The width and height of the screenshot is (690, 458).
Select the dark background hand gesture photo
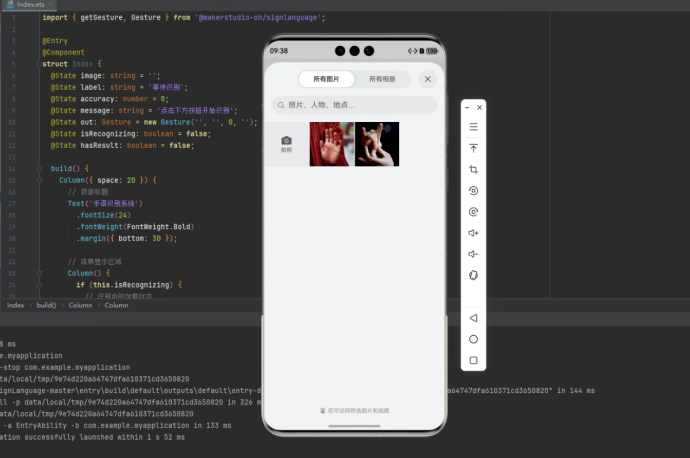377,144
